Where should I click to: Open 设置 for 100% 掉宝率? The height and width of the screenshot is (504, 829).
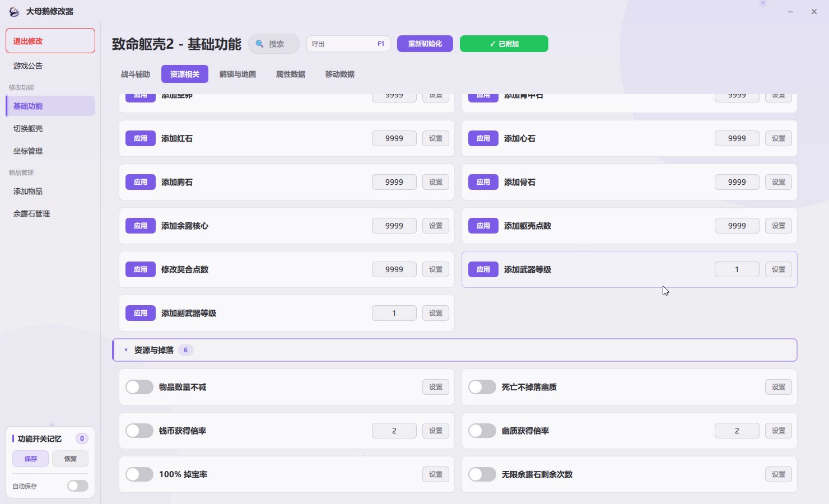click(436, 474)
